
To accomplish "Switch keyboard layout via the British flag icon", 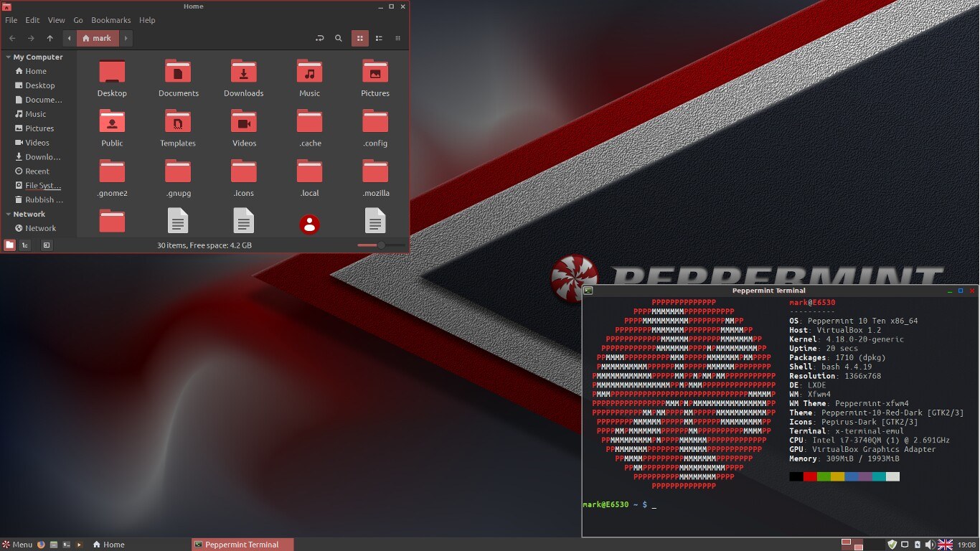I will tap(945, 544).
